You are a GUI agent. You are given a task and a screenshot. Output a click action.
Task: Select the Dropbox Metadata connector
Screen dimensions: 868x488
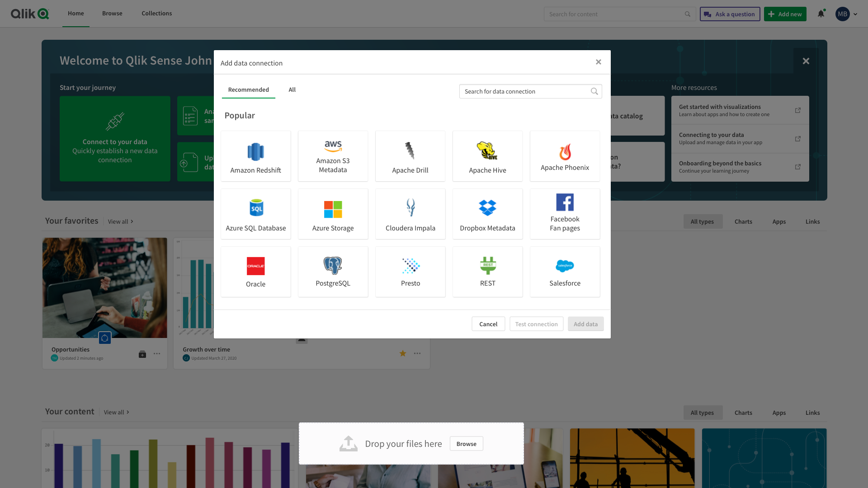pos(487,214)
